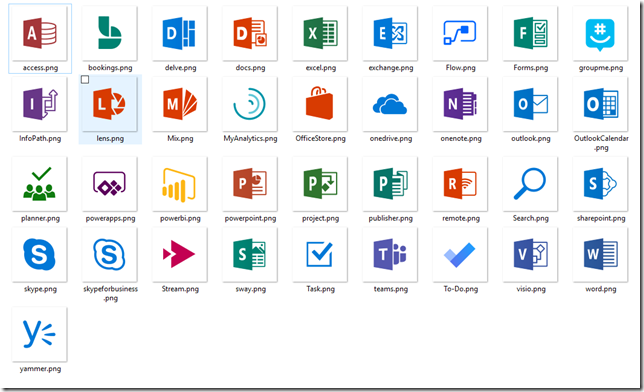644x392 pixels.
Task: Click the planner.png icon
Action: click(x=40, y=184)
